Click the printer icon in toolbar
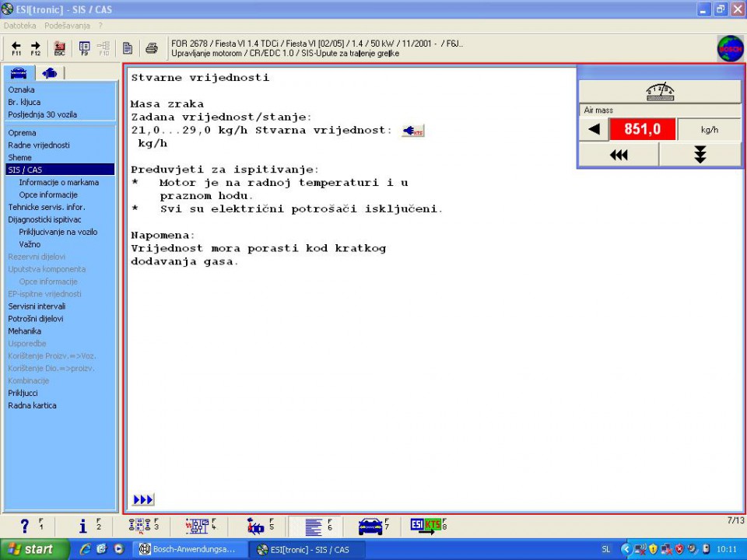Viewport: 747px width, 560px height. point(152,48)
